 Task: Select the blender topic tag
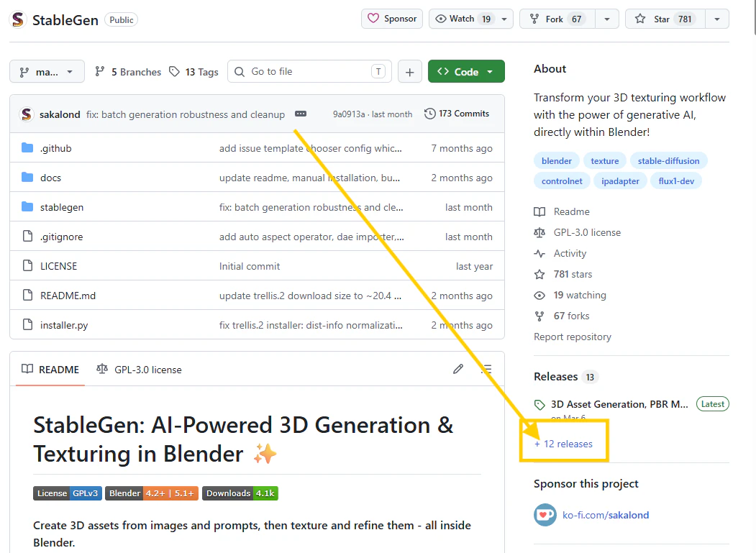coord(557,161)
